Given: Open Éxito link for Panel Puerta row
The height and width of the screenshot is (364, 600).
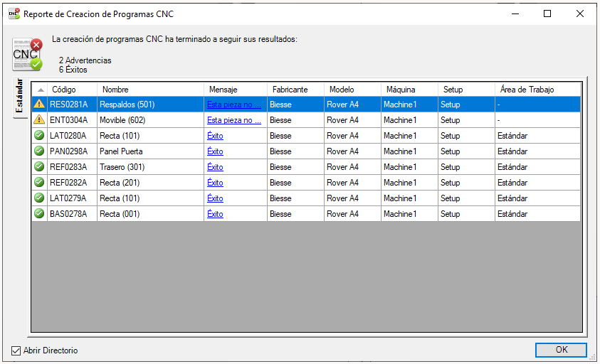Looking at the screenshot, I should tap(215, 151).
